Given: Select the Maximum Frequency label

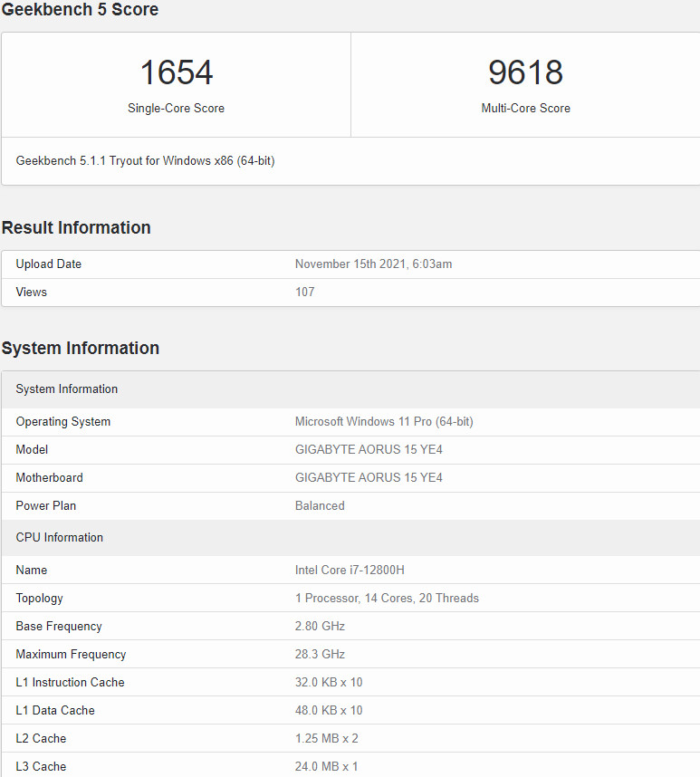Looking at the screenshot, I should [x=71, y=655].
